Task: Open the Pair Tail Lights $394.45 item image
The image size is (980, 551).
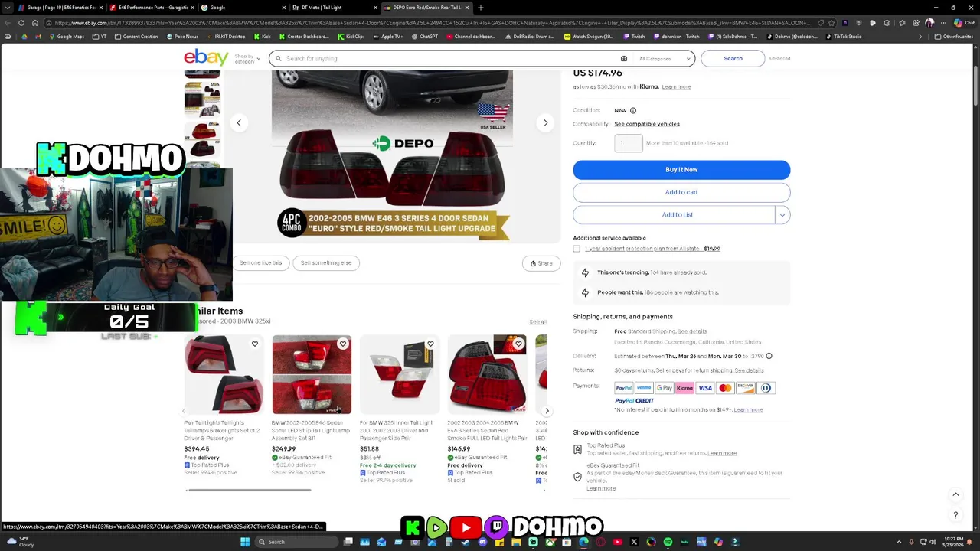Action: click(x=224, y=374)
